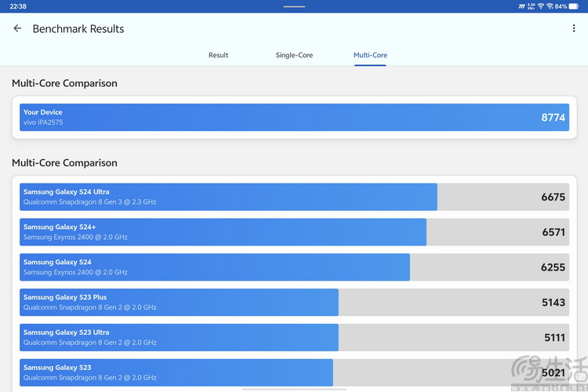Tap the 5021 score for Galaxy S23

552,372
